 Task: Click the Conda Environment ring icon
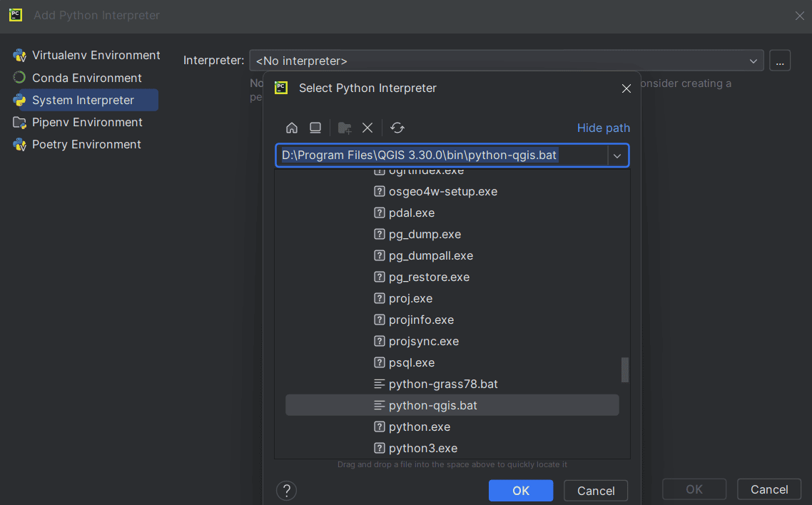click(19, 78)
